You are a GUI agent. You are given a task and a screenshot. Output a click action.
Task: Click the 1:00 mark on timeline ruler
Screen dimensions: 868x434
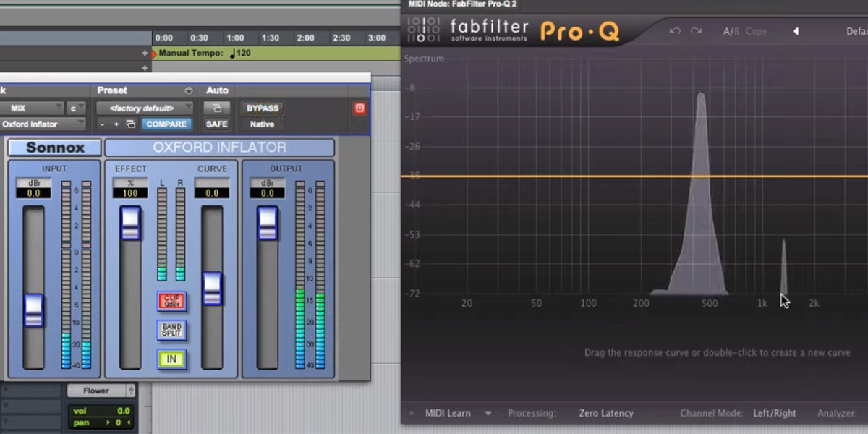(x=235, y=38)
